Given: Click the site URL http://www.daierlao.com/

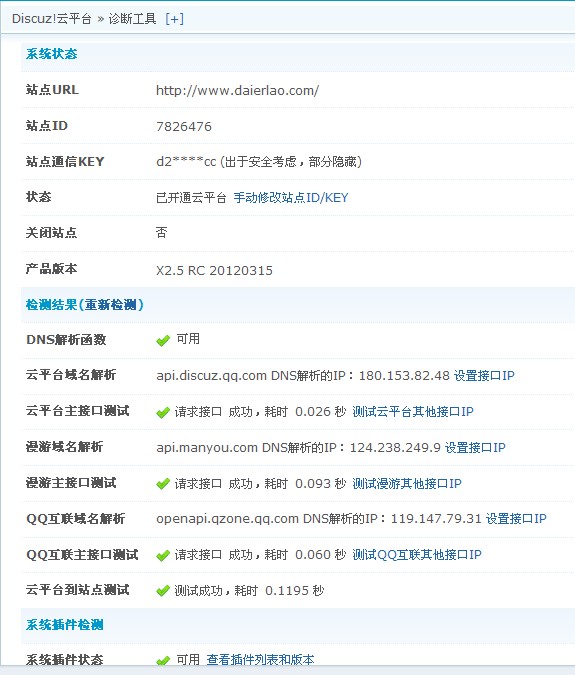Looking at the screenshot, I should tap(238, 90).
